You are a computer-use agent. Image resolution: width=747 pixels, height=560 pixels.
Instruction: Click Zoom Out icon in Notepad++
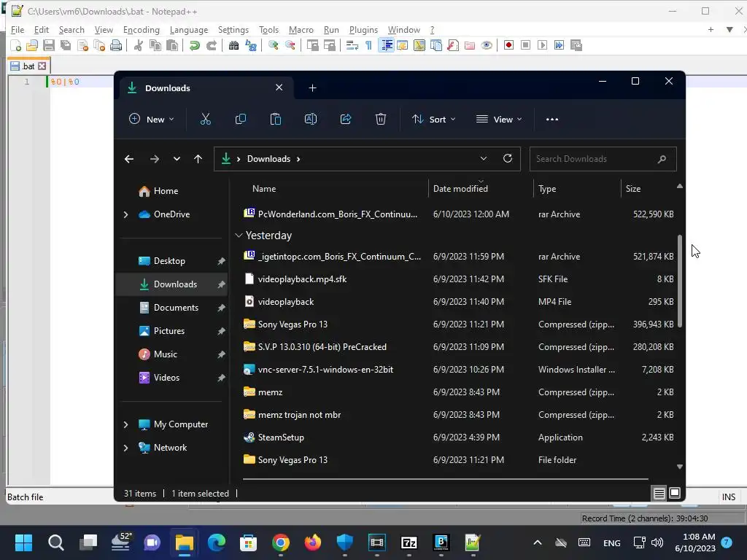pos(290,45)
